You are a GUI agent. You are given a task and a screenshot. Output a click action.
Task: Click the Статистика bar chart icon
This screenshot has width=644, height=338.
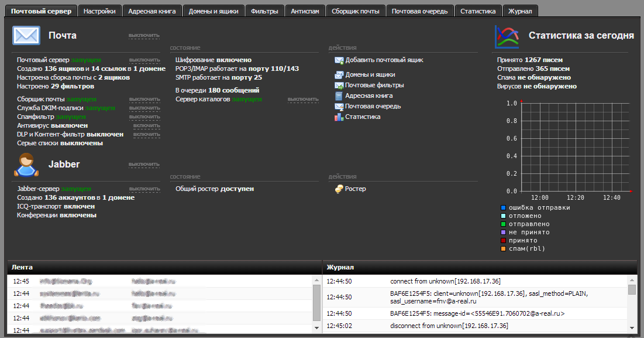(339, 117)
